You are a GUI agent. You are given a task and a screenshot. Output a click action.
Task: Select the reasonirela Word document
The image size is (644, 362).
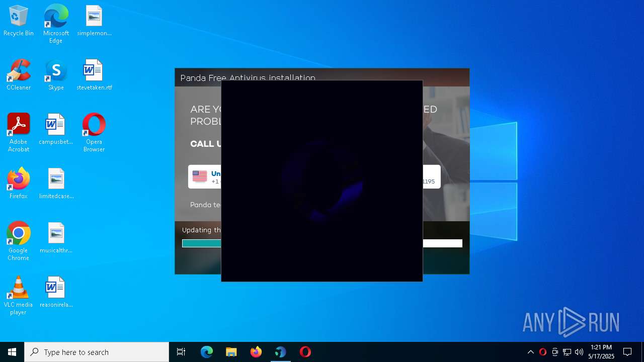click(x=56, y=293)
